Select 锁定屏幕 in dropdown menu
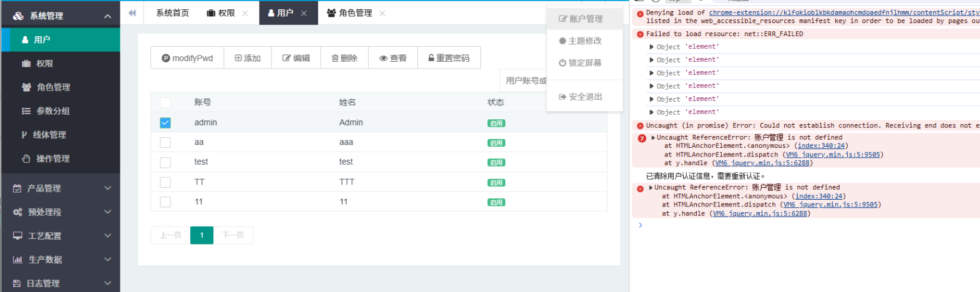Image resolution: width=980 pixels, height=292 pixels. [585, 62]
